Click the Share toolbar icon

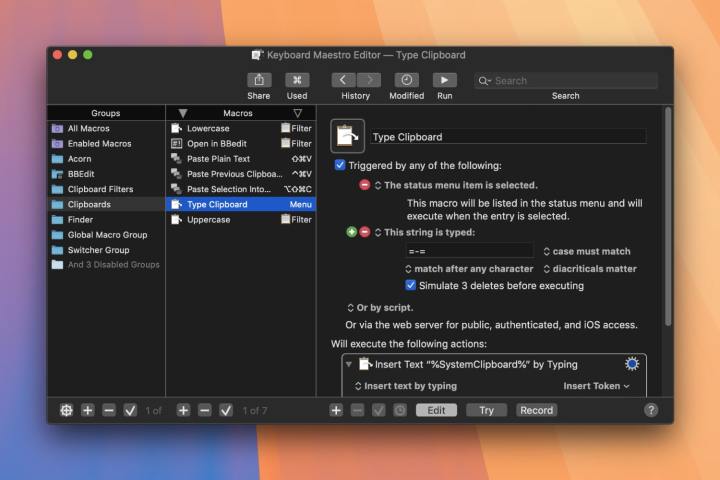258,80
